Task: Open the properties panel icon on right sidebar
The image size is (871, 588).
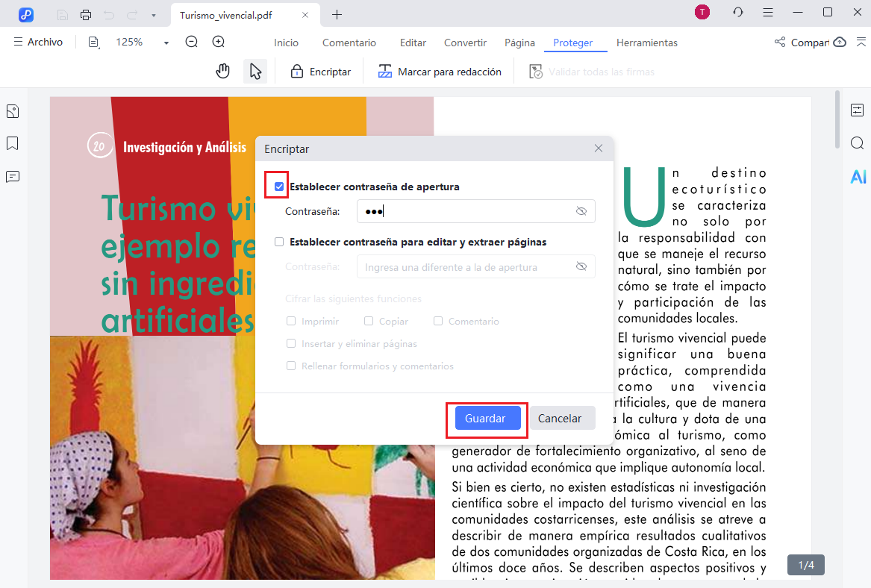Action: [x=858, y=110]
